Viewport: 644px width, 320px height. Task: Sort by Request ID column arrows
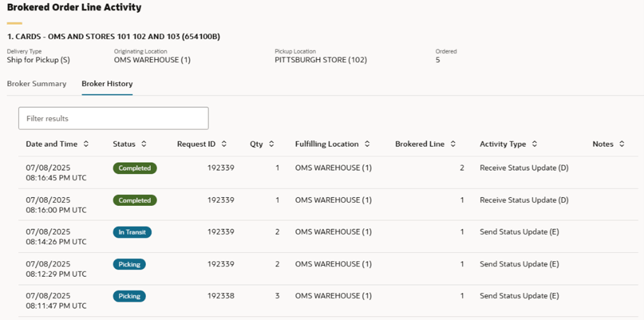tap(224, 144)
